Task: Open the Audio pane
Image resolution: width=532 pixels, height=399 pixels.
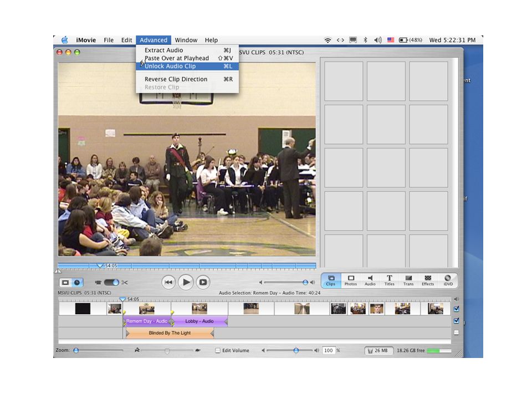Action: 370,280
